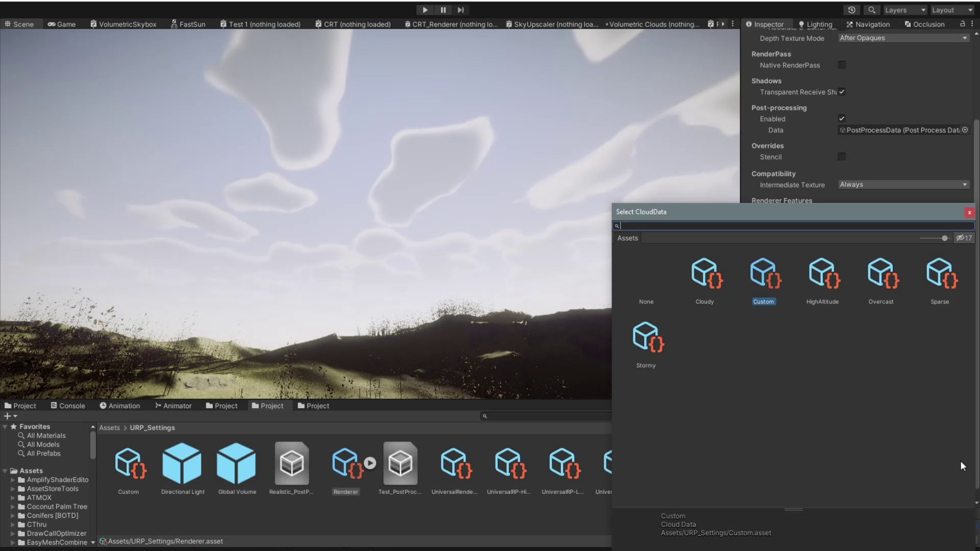Image resolution: width=980 pixels, height=551 pixels.
Task: Open the Layers dropdown
Action: (x=905, y=10)
